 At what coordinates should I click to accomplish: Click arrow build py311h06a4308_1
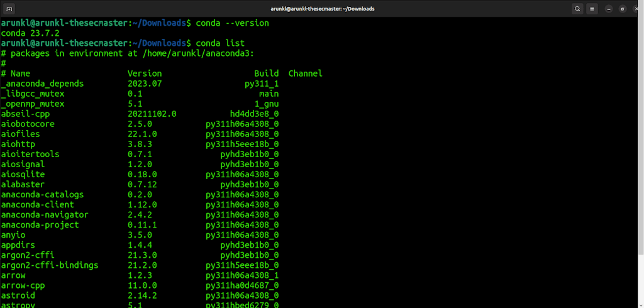tap(242, 275)
